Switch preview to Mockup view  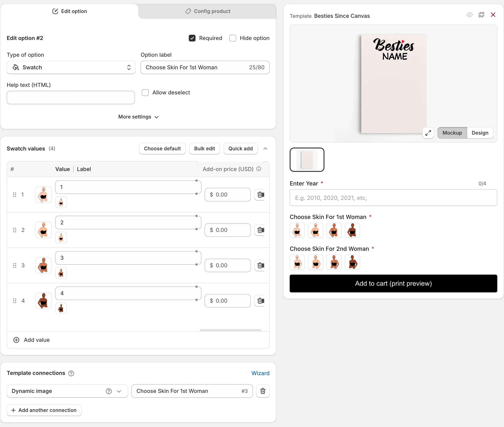click(452, 133)
